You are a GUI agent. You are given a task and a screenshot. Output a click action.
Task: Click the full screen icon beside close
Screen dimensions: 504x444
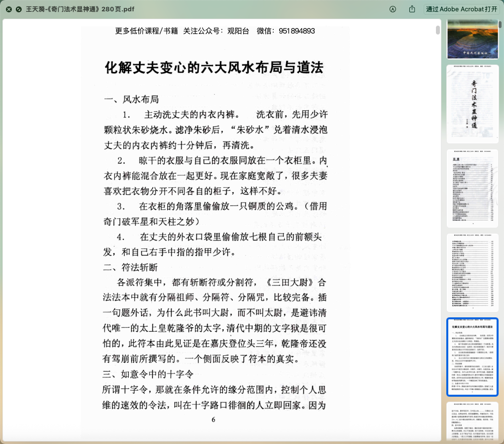click(x=19, y=9)
